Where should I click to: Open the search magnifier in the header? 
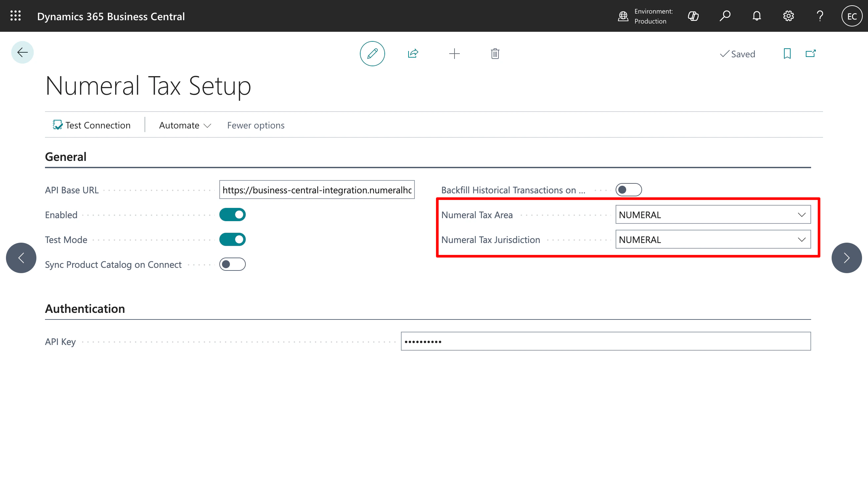[725, 16]
